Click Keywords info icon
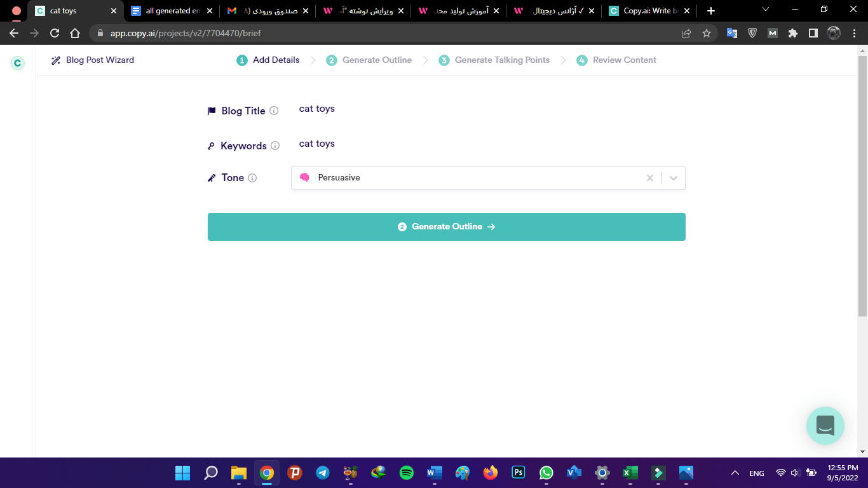 [275, 146]
